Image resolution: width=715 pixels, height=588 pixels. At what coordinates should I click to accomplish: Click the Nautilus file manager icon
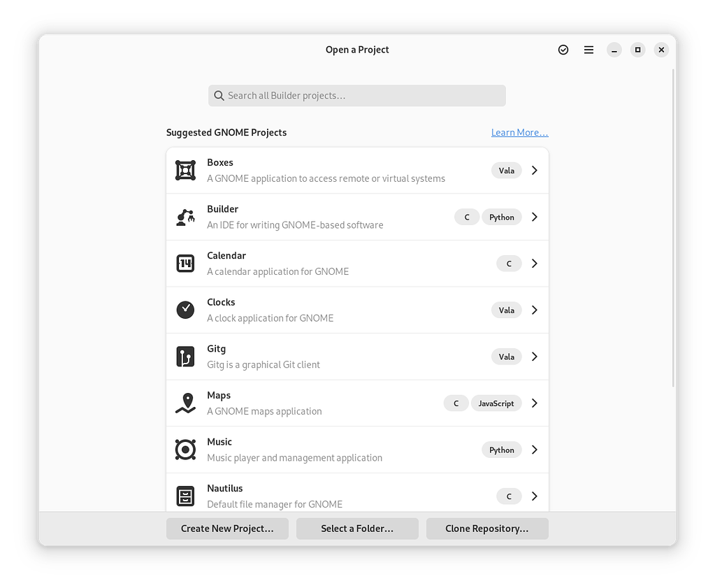tap(185, 496)
